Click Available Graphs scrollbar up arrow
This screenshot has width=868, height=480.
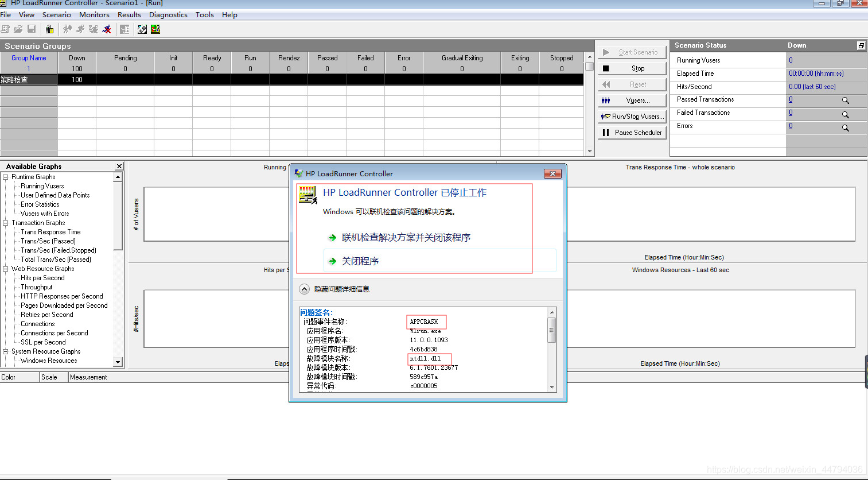[118, 177]
